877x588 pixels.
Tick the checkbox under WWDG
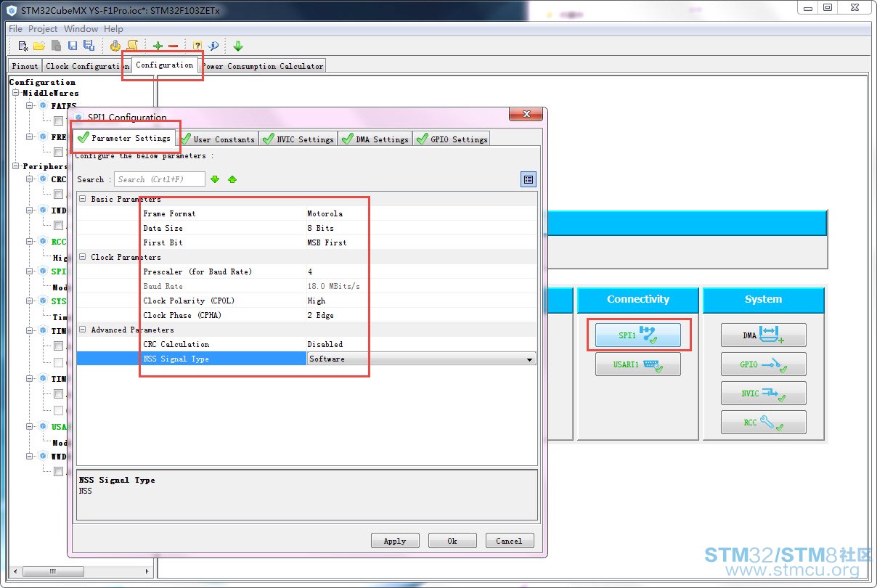pos(58,471)
